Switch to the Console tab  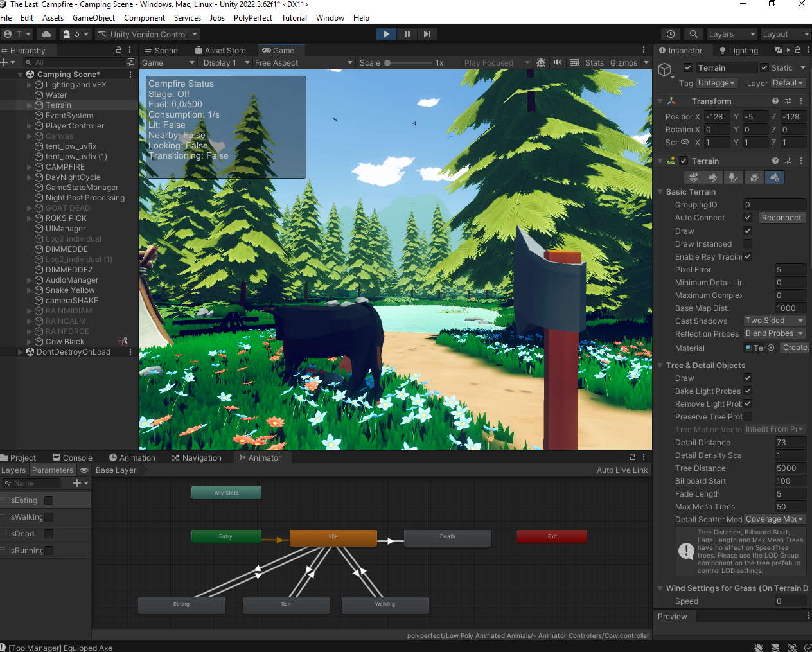click(x=73, y=457)
